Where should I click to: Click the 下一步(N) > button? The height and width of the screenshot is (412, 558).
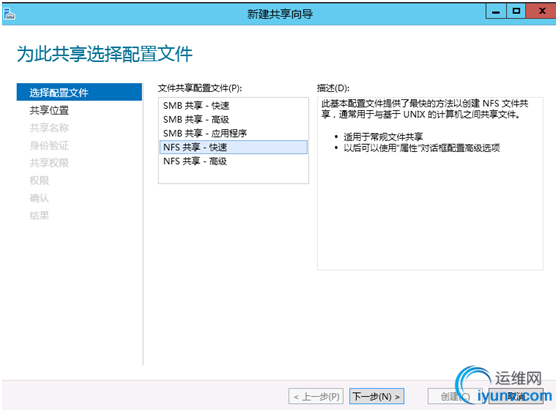coord(377,396)
